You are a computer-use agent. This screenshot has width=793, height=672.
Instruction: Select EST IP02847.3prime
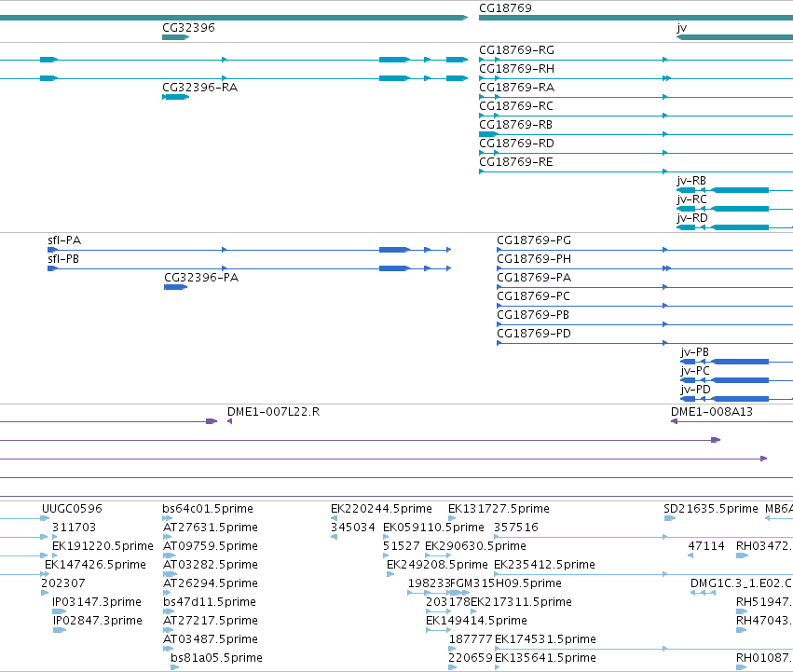98,622
